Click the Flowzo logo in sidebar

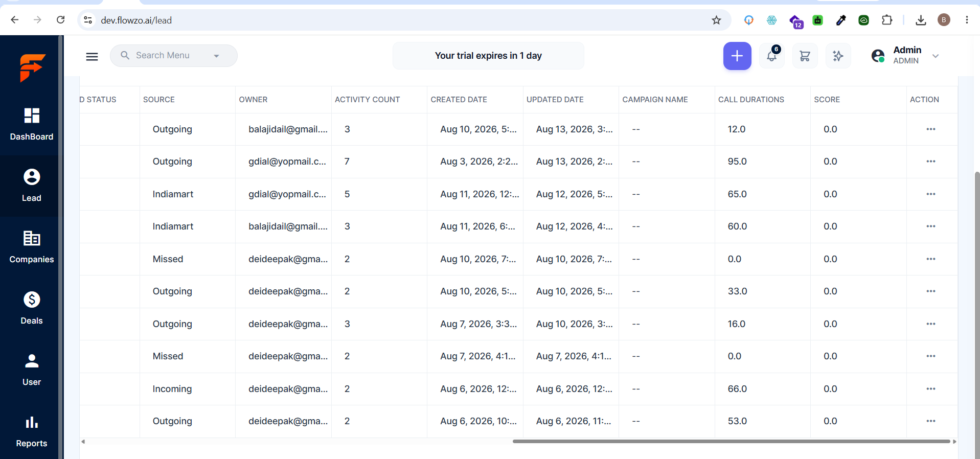tap(33, 67)
